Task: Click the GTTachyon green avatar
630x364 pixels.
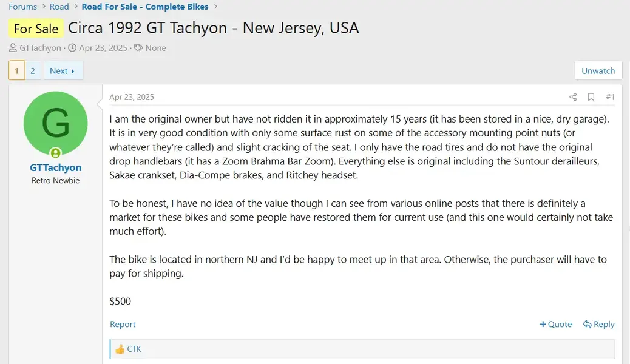Action: 55,123
